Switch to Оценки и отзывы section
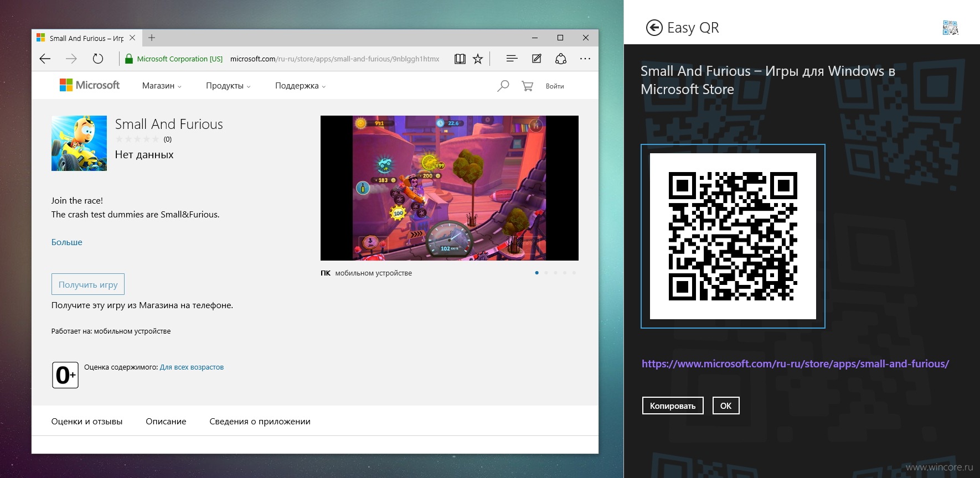Image resolution: width=980 pixels, height=478 pixels. pyautogui.click(x=87, y=422)
